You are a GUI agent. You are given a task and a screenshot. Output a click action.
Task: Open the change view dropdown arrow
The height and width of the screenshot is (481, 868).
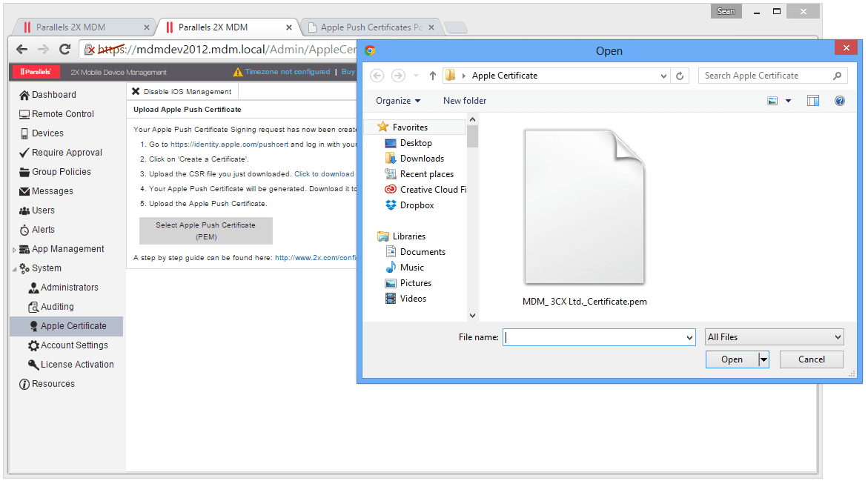[788, 101]
